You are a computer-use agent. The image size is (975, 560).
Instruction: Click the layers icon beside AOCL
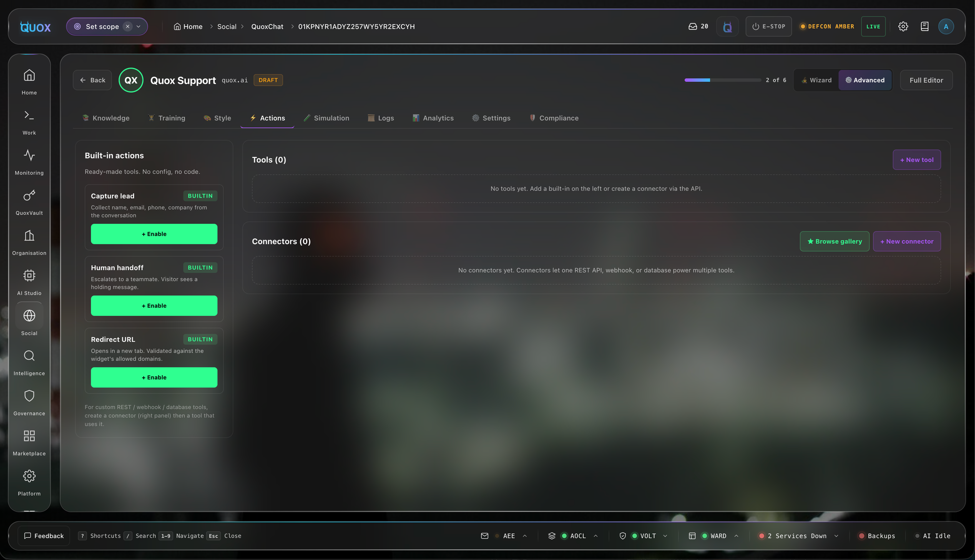click(x=551, y=536)
